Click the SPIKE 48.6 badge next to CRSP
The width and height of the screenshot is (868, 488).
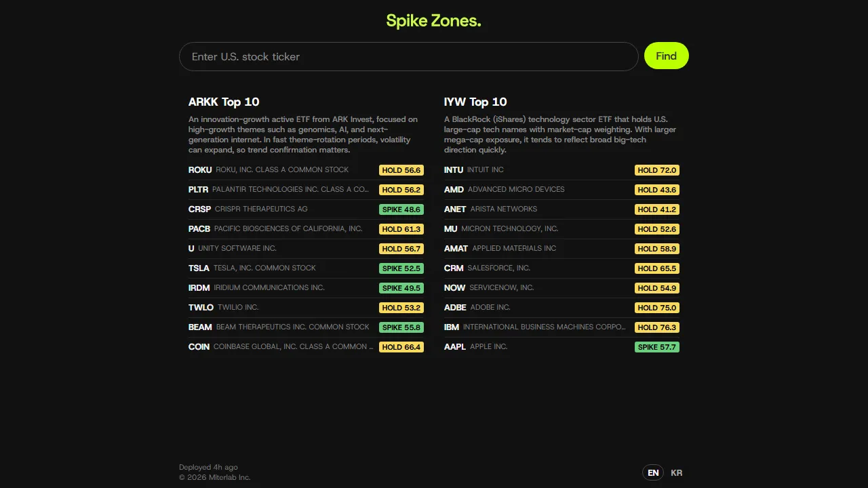tap(401, 209)
